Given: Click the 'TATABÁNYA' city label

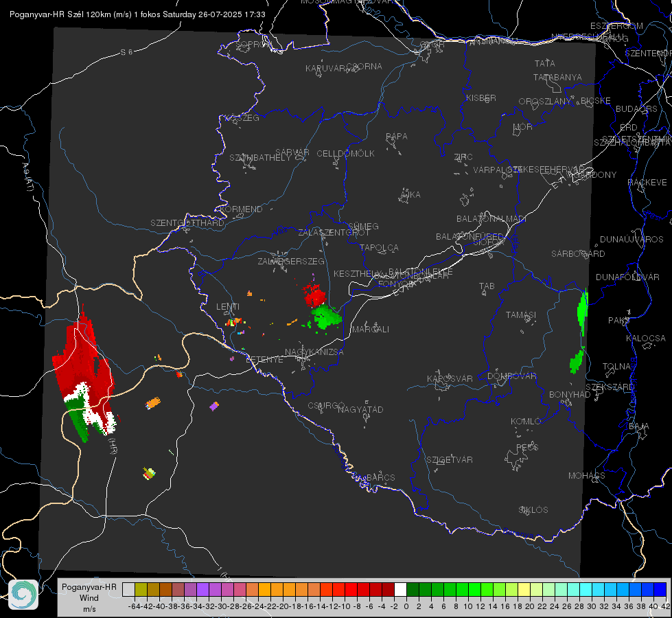Looking at the screenshot, I should pyautogui.click(x=557, y=77).
